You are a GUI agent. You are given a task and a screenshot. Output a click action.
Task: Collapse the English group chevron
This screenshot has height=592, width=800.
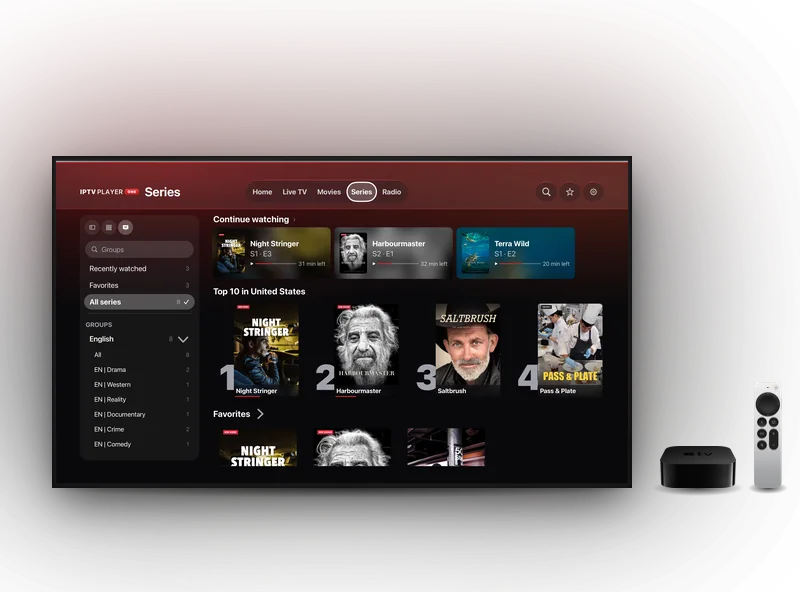tap(183, 339)
